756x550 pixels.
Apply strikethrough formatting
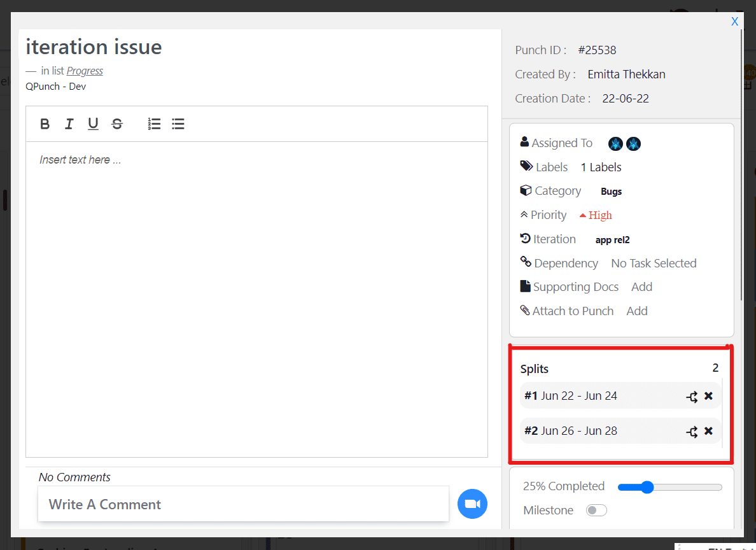tap(117, 123)
